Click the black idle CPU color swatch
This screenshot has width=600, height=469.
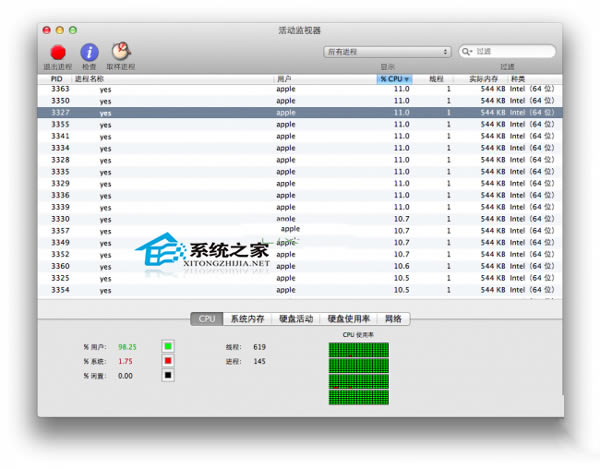[x=168, y=375]
